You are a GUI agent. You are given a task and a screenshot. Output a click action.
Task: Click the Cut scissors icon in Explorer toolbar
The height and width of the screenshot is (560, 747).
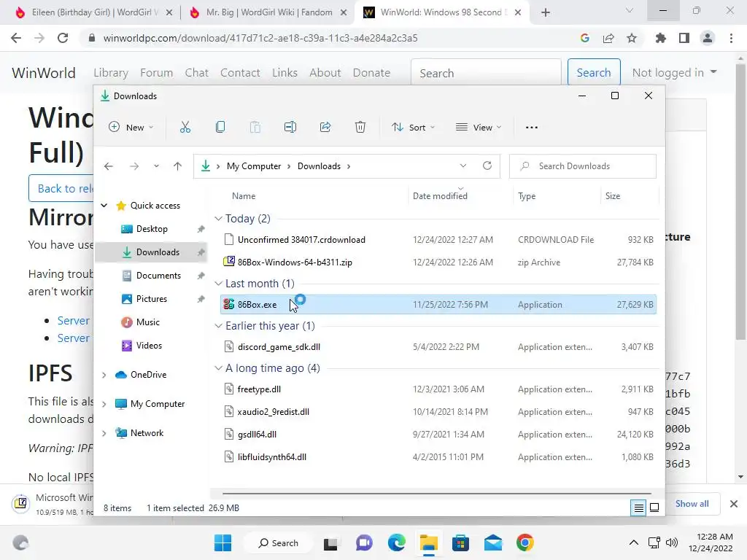click(185, 127)
